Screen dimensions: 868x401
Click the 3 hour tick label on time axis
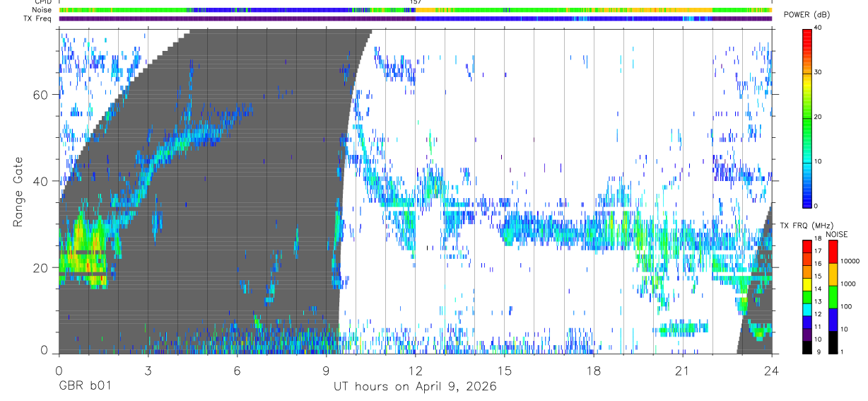(x=148, y=371)
